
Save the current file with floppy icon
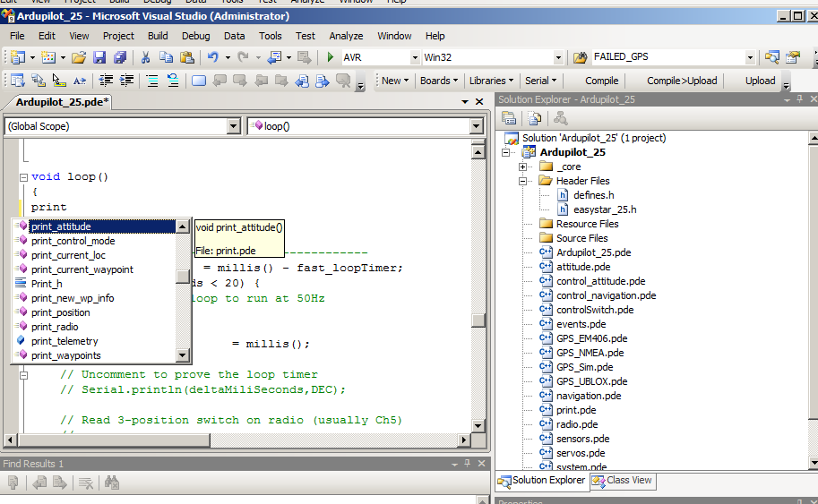click(99, 56)
